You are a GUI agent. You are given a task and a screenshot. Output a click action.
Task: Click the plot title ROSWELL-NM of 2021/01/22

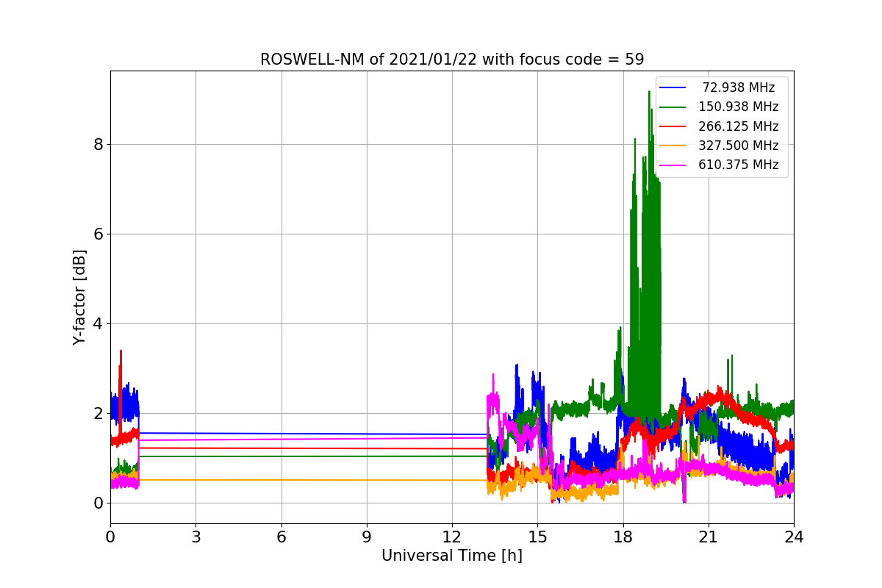tap(452, 60)
